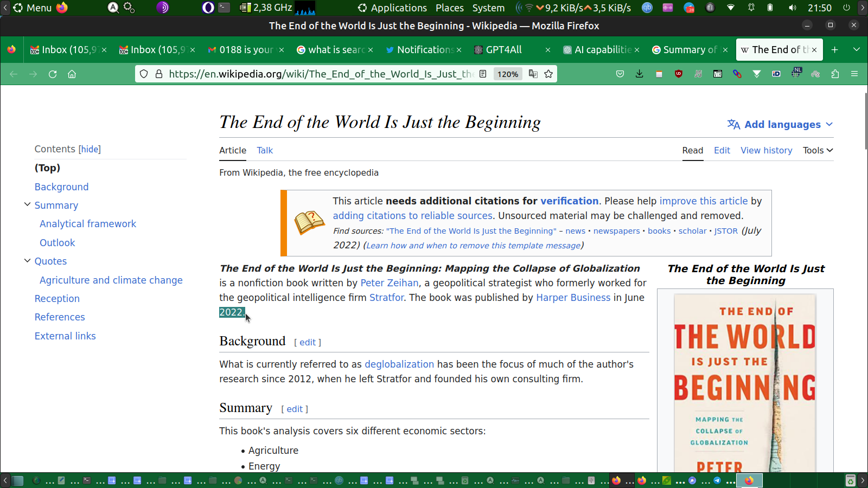
Task: Jump to Analytical framework section
Action: click(x=88, y=223)
